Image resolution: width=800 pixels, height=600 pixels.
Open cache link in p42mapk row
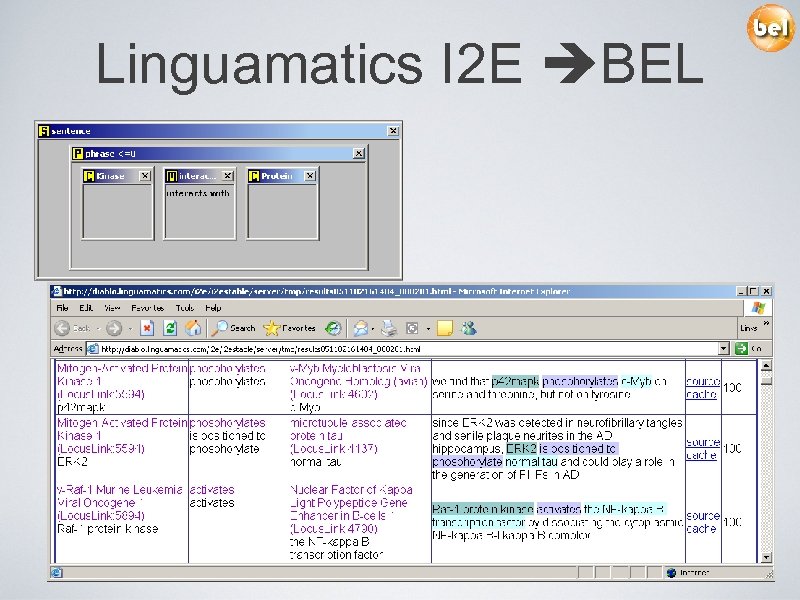[702, 394]
